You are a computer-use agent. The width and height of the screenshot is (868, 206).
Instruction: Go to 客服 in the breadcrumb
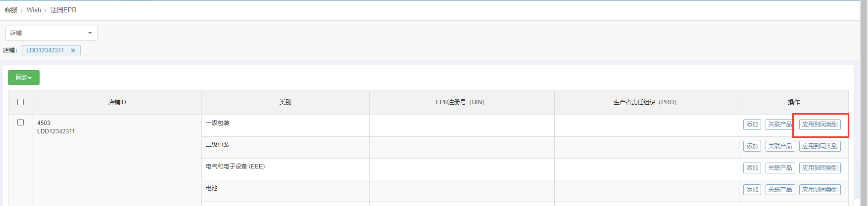[11, 10]
